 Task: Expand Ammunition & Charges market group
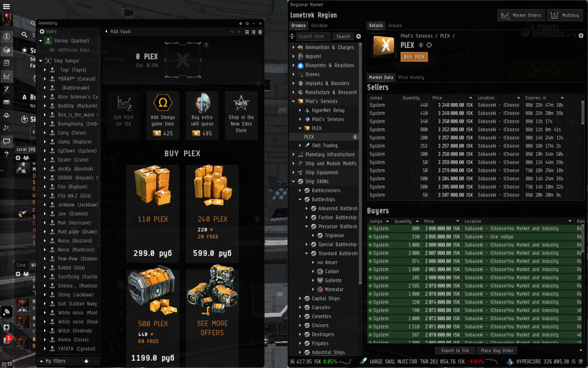click(294, 47)
